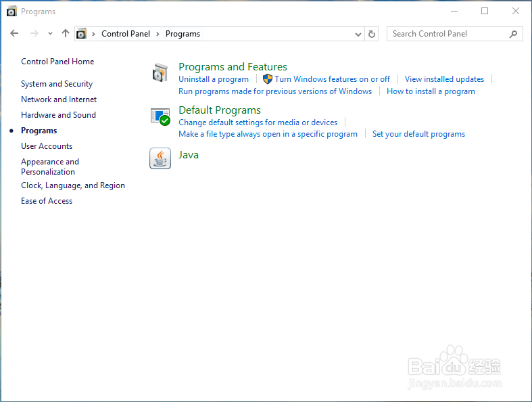This screenshot has height=402, width=532.
Task: Go to System and Security
Action: 57,84
